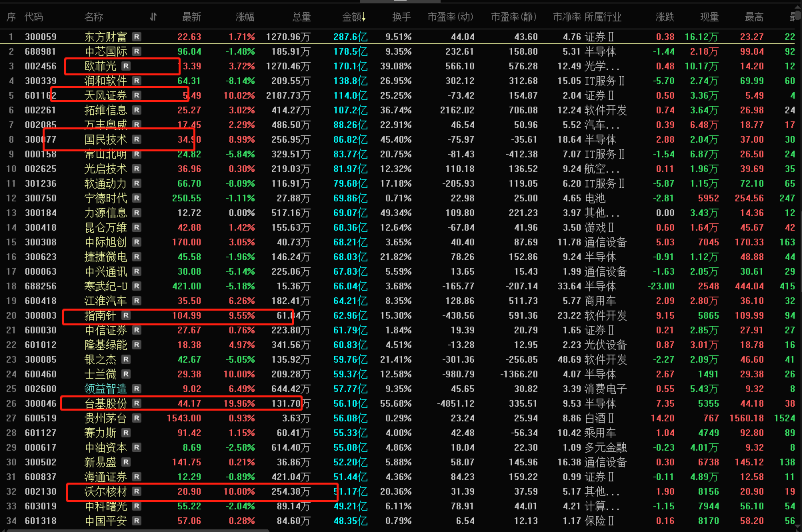
Task: Click the 序 column header
Action: [11, 17]
